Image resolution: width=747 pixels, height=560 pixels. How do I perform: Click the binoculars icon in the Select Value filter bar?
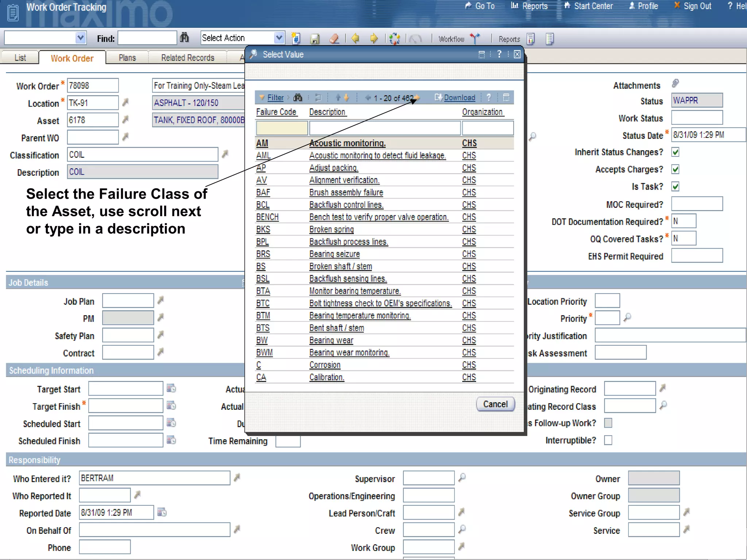click(298, 97)
